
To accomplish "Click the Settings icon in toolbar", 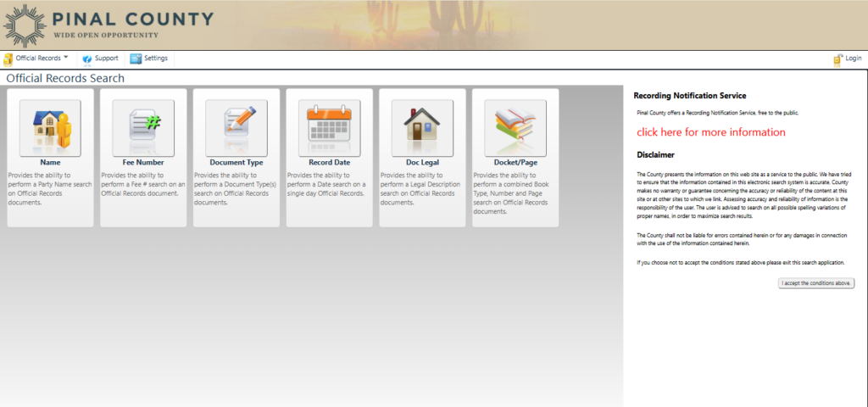I will tap(136, 59).
